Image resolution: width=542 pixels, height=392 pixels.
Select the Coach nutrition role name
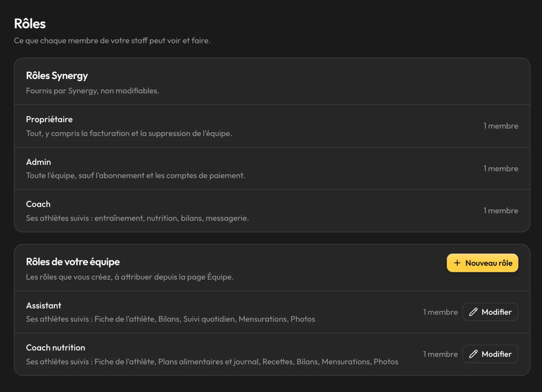(x=56, y=348)
